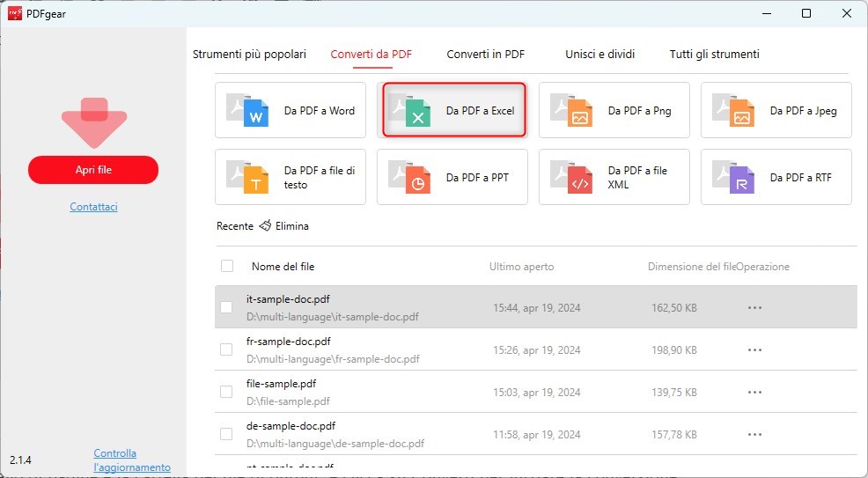
Task: Click the Nome del file column header
Action: tap(283, 266)
